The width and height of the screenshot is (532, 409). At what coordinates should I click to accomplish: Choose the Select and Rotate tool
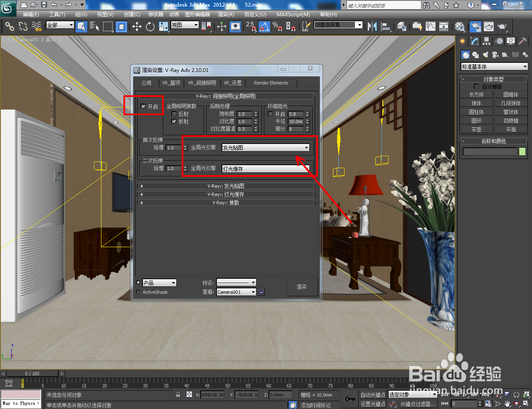[x=150, y=27]
